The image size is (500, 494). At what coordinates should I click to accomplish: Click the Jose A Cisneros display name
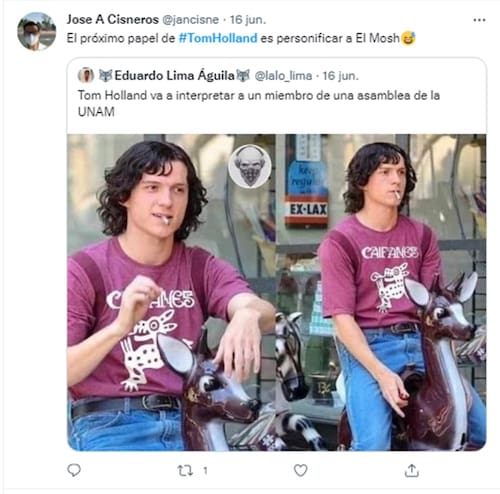(x=113, y=19)
